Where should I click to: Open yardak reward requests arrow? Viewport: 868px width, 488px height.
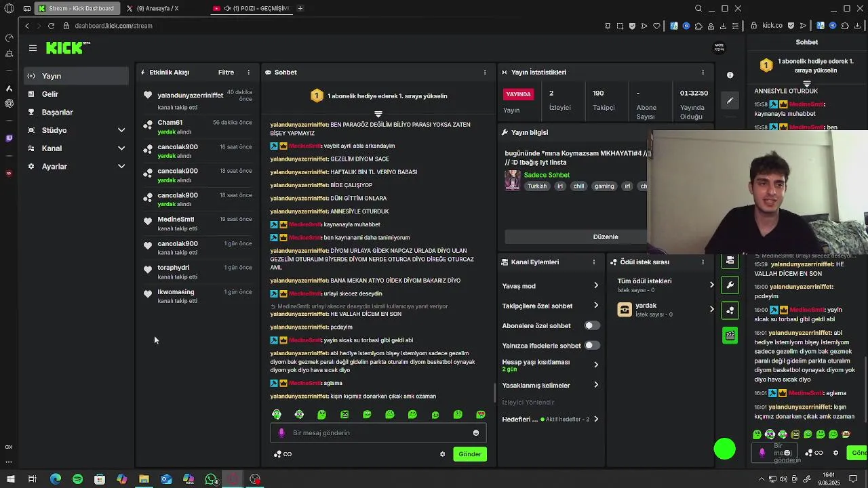tap(711, 309)
